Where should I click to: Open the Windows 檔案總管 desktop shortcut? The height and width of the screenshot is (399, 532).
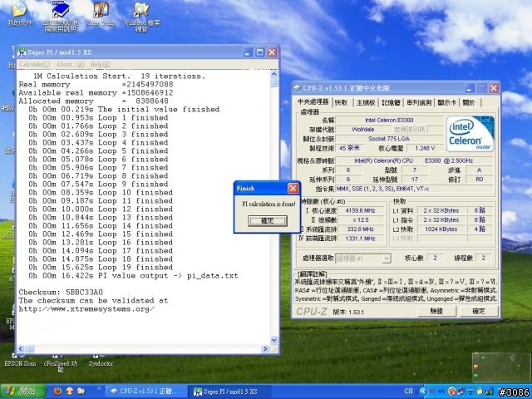point(142,16)
